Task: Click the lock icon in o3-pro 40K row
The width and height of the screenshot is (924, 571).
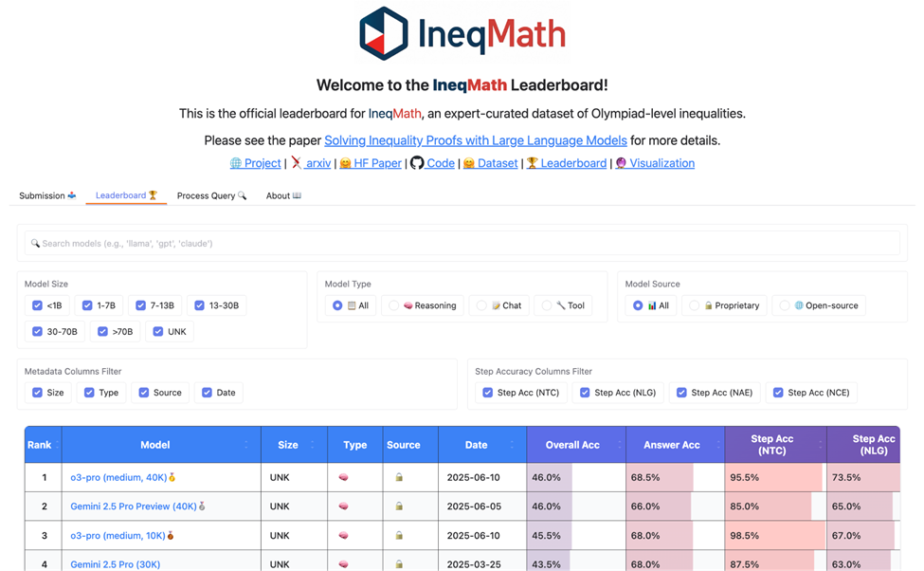Action: click(x=399, y=477)
